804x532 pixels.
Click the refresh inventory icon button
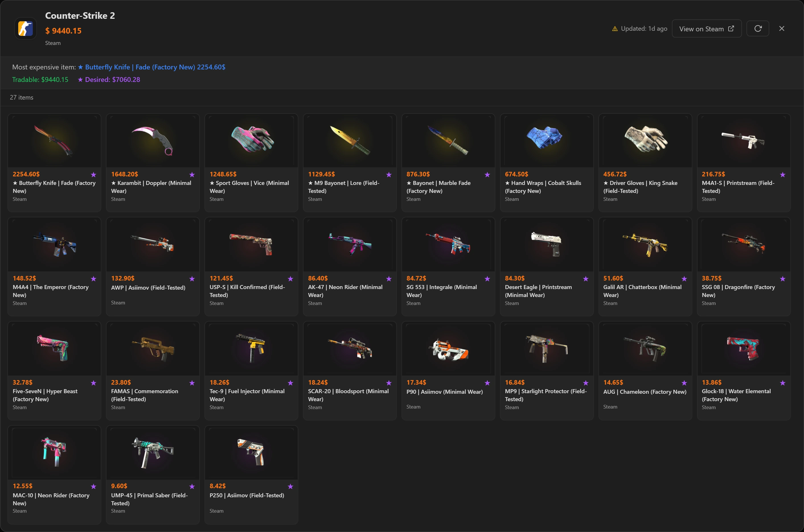click(x=758, y=28)
